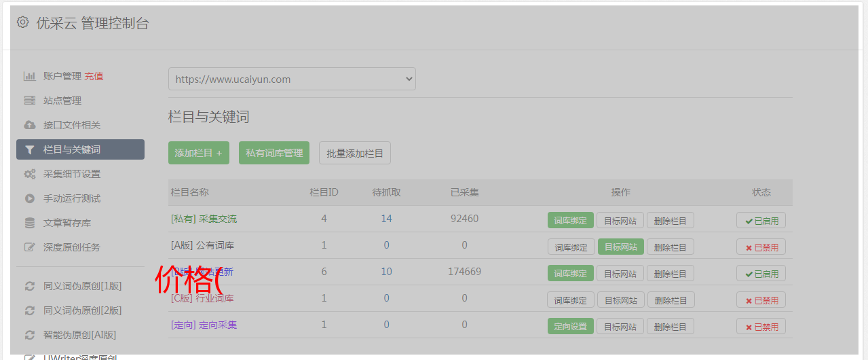The width and height of the screenshot is (868, 360).
Task: Toggle 已禁用 status for 行业词库 row
Action: tap(761, 300)
